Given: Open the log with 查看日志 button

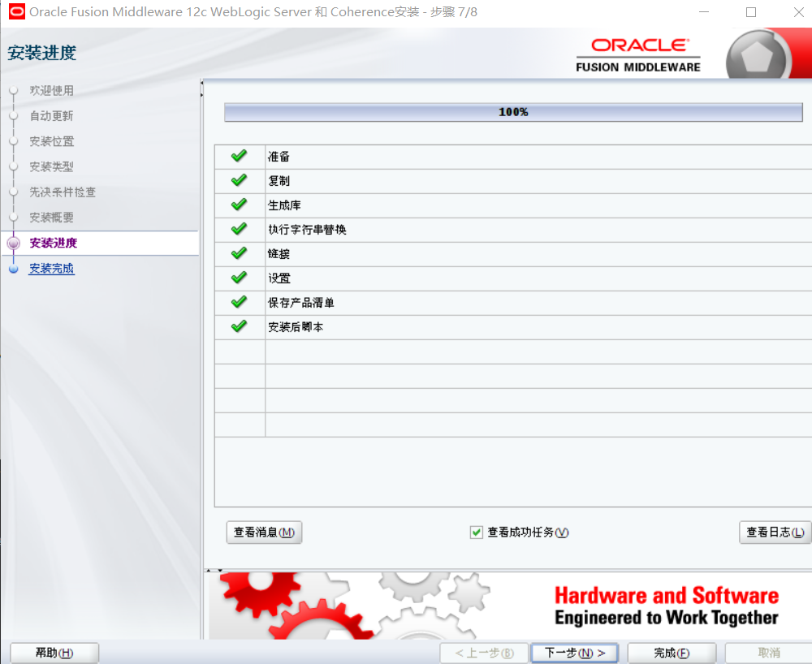Looking at the screenshot, I should pyautogui.click(x=774, y=532).
